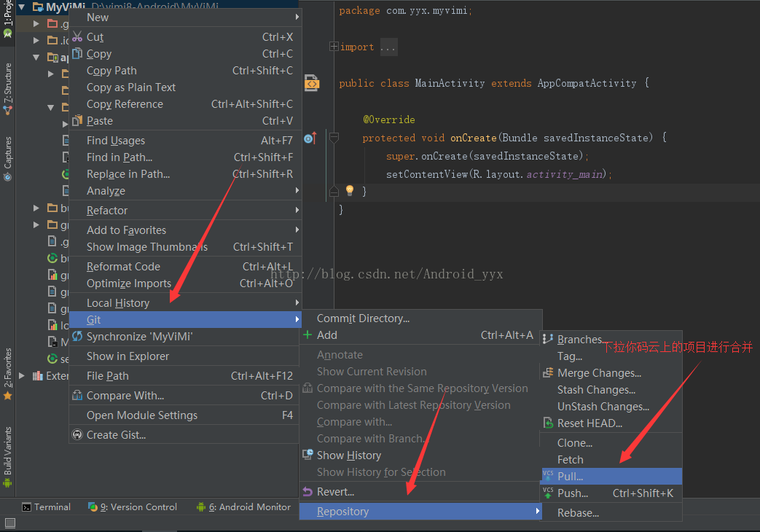The image size is (760, 532).
Task: Select Show in Explorer menu item
Action: point(185,356)
